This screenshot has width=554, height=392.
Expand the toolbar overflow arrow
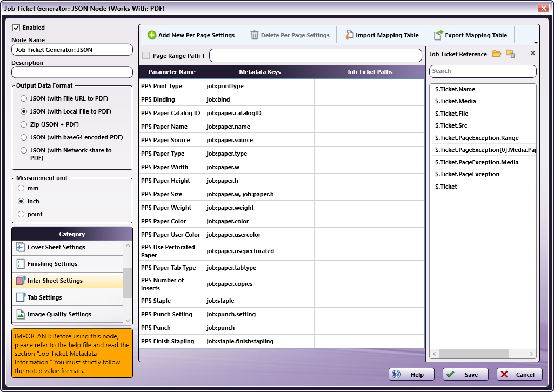point(536,42)
